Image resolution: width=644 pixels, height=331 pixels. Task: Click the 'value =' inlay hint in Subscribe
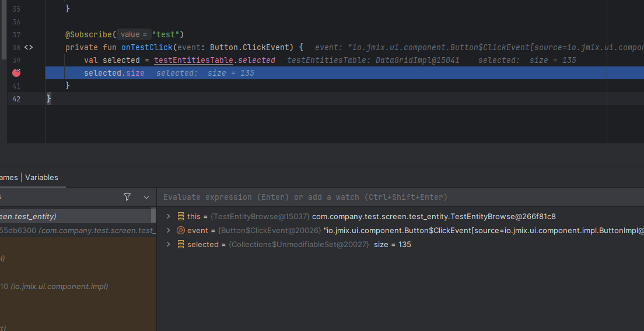tap(134, 34)
